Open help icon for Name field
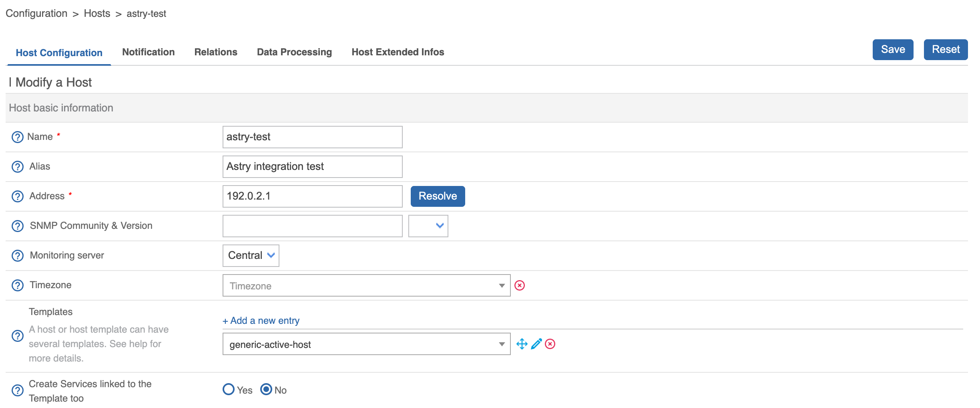This screenshot has width=980, height=408. [18, 137]
